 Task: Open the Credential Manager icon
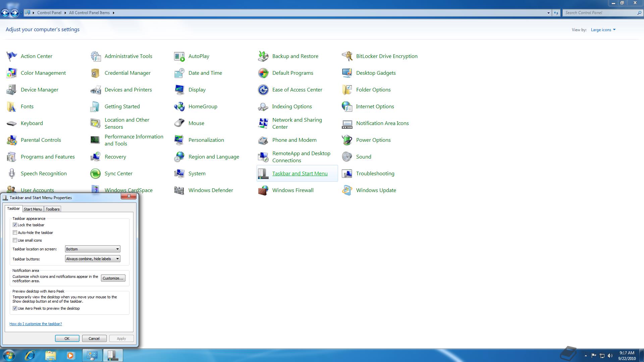(x=96, y=73)
